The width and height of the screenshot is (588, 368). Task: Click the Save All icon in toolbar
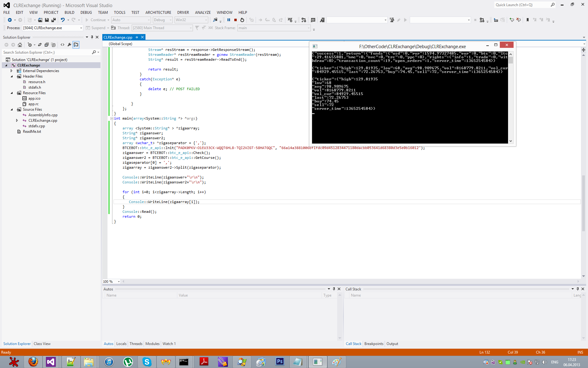click(54, 20)
